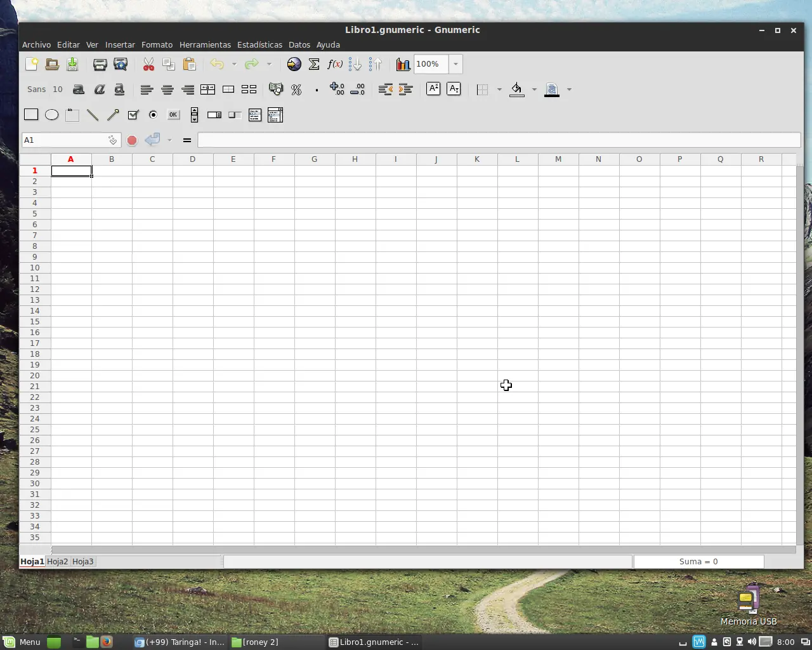812x650 pixels.
Task: Merge the selected cells
Action: coord(228,90)
